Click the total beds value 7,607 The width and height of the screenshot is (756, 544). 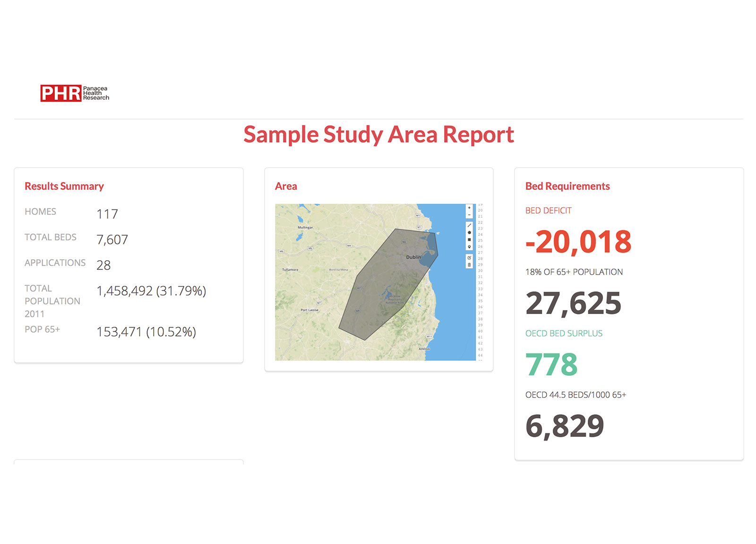112,239
